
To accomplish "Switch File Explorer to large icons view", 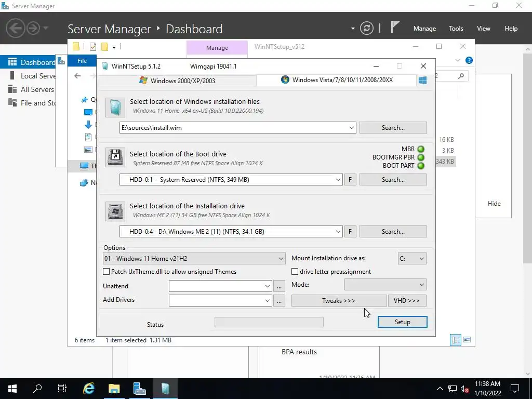I will [x=467, y=340].
